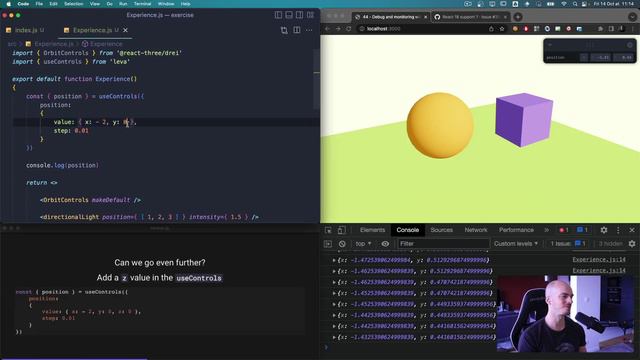Viewport: 640px width, 360px height.
Task: Open the Run menu
Action: point(123,4)
